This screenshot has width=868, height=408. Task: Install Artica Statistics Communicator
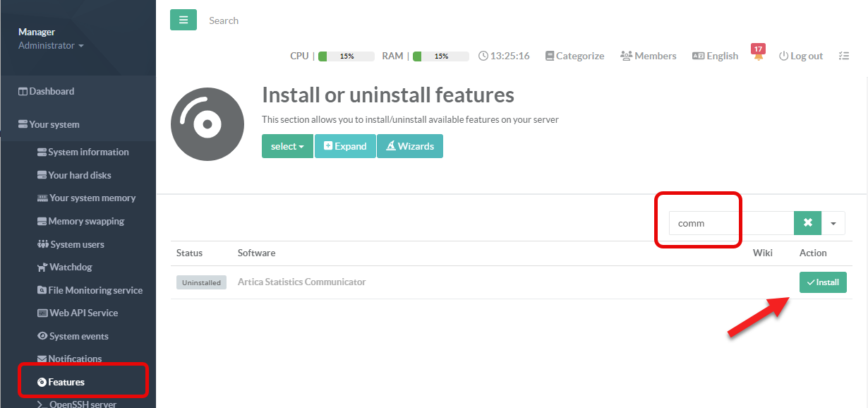tap(822, 282)
